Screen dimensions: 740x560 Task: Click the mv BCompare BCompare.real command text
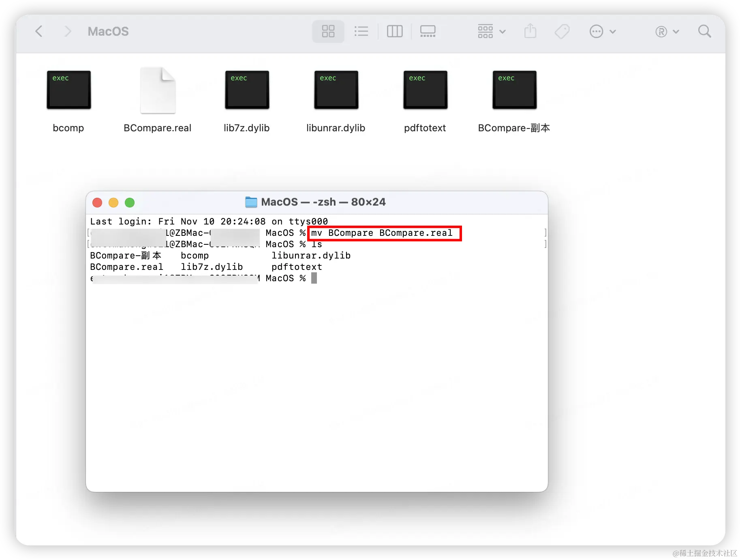pos(382,233)
